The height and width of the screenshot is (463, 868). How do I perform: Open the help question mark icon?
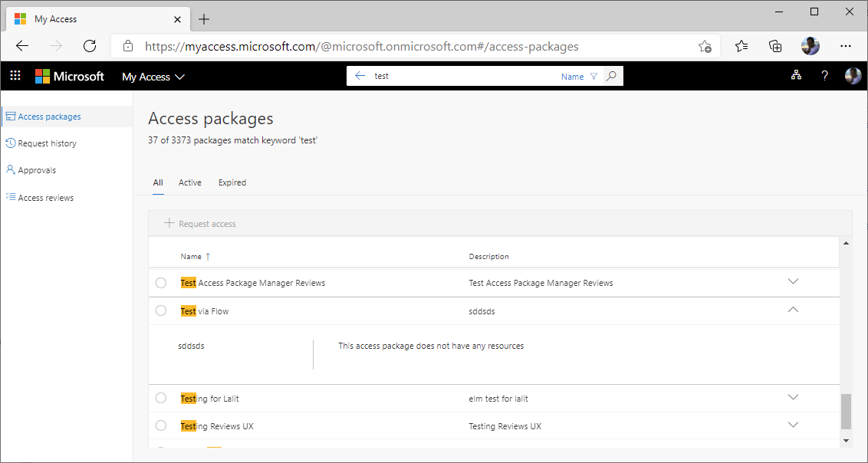click(824, 75)
